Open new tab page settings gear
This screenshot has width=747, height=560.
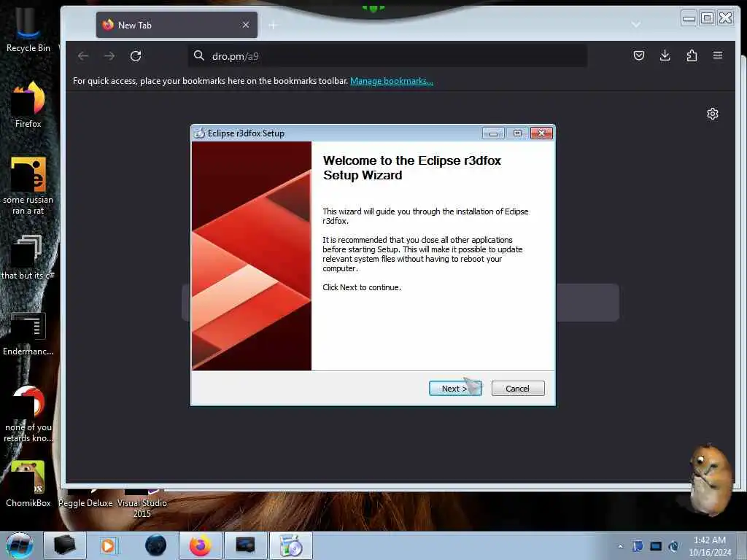click(x=712, y=114)
